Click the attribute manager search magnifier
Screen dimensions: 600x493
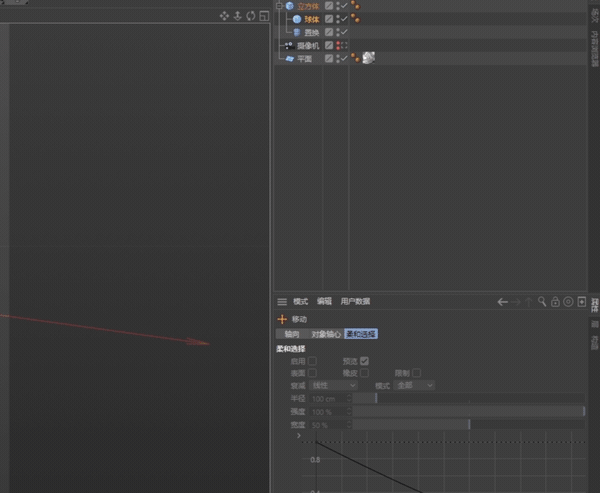tap(542, 302)
